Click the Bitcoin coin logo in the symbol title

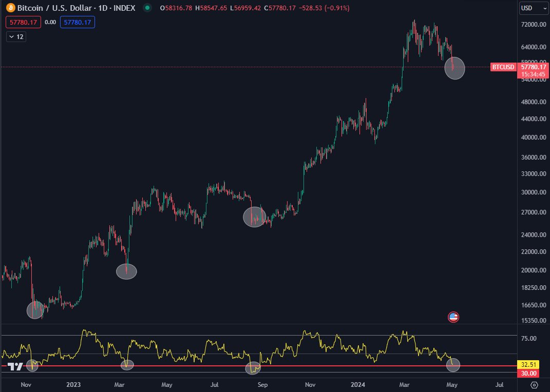10,8
